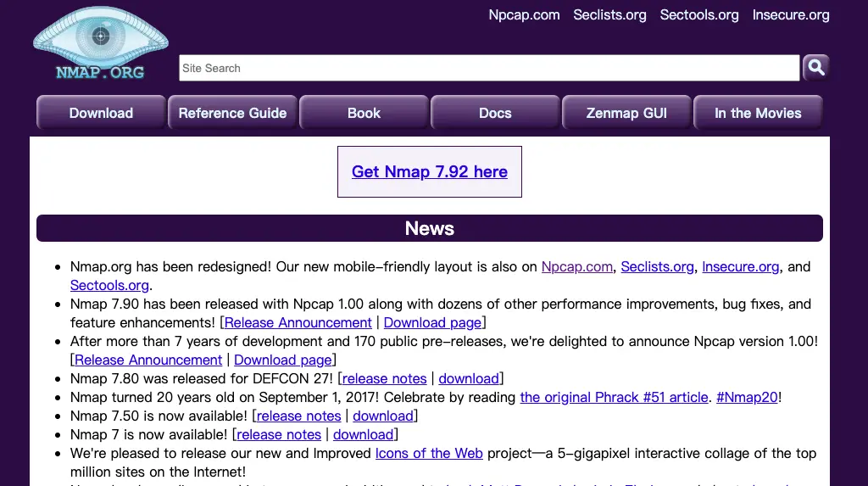The image size is (868, 486).
Task: Open the original Phrack #51 article
Action: coord(614,397)
